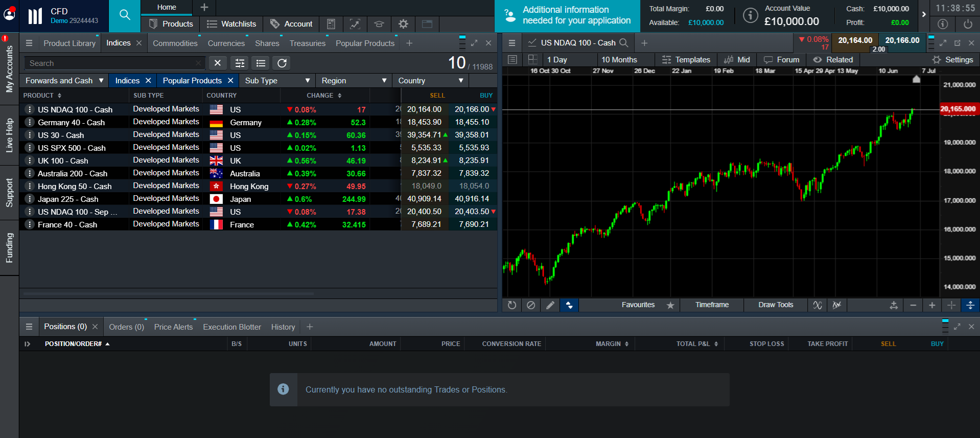Viewport: 980px width, 438px height.
Task: Click the power logout icon
Action: (968, 24)
